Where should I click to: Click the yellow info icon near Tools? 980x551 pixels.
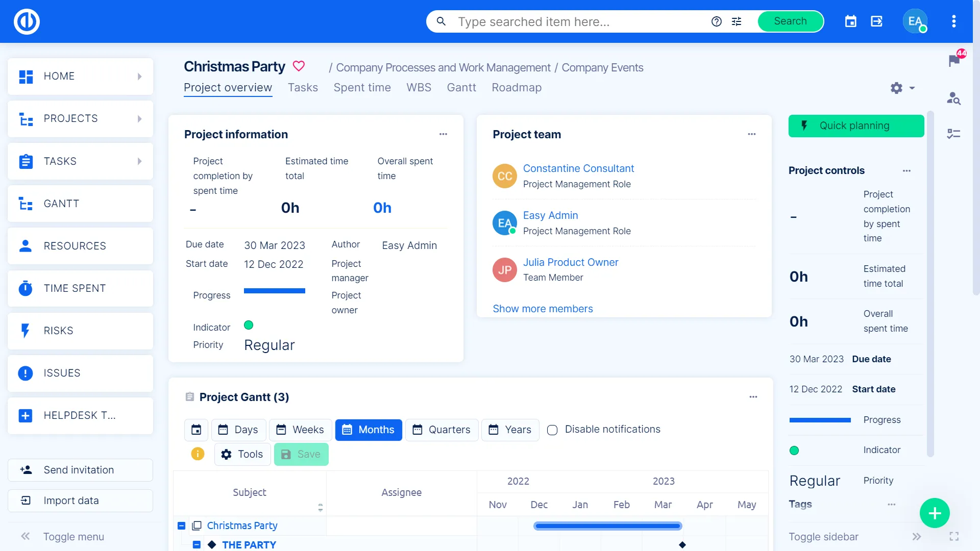[198, 454]
